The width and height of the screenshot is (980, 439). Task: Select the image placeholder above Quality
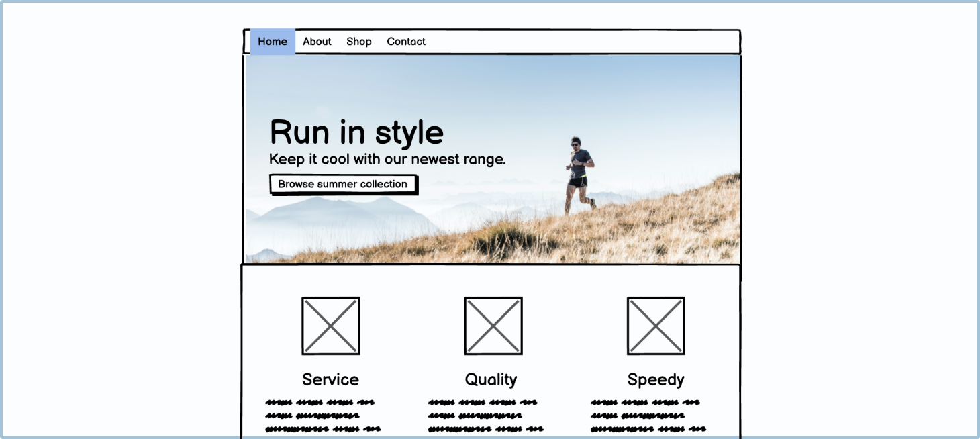point(493,326)
